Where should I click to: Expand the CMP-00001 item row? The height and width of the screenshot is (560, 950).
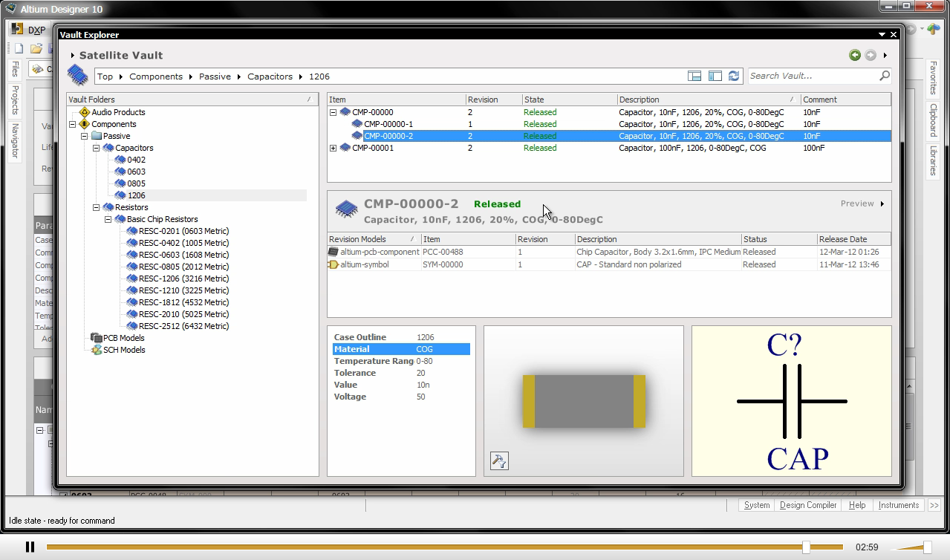point(334,148)
